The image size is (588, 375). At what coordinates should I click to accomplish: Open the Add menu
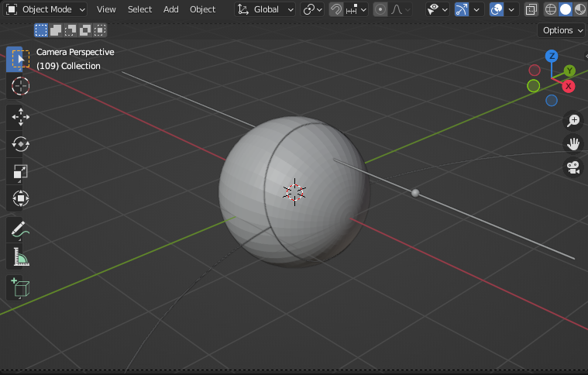[x=170, y=9]
